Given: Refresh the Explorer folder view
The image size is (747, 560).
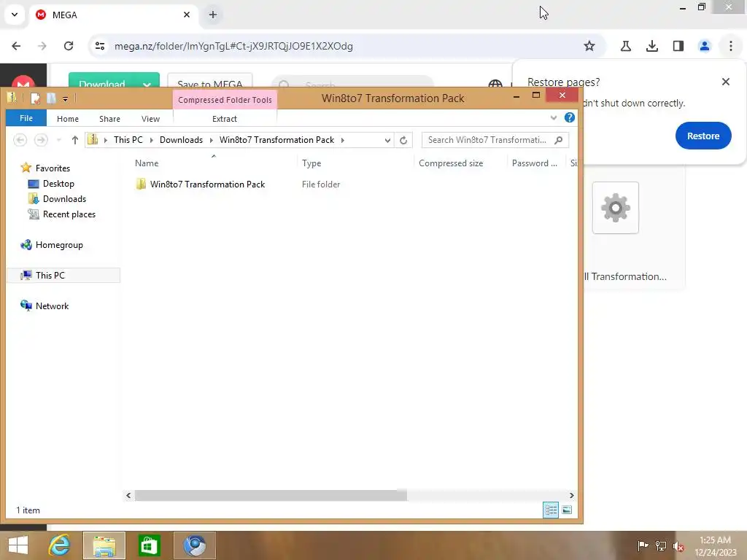Looking at the screenshot, I should [403, 140].
